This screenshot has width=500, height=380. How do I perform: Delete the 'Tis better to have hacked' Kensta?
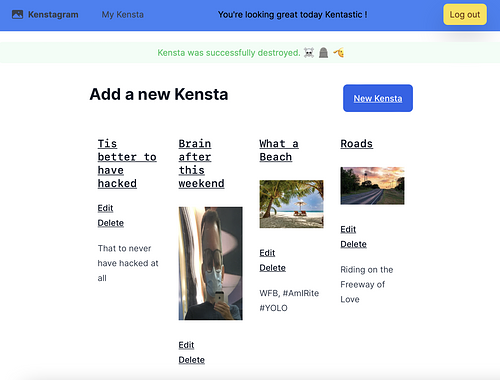pyautogui.click(x=111, y=223)
